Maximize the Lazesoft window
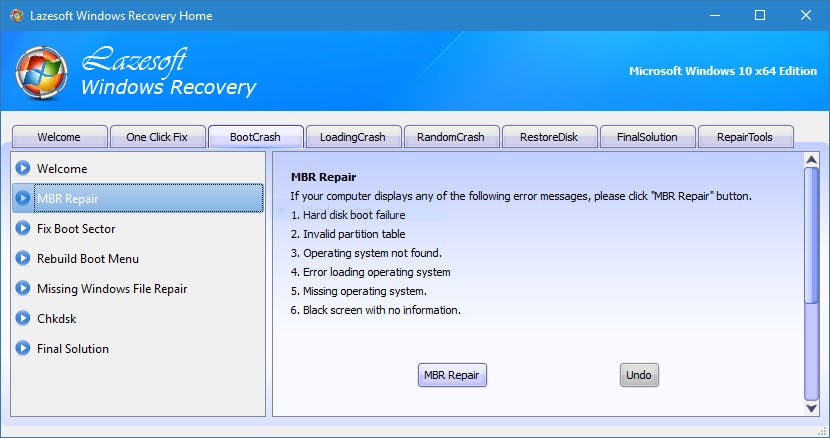The image size is (830, 438). tap(760, 15)
